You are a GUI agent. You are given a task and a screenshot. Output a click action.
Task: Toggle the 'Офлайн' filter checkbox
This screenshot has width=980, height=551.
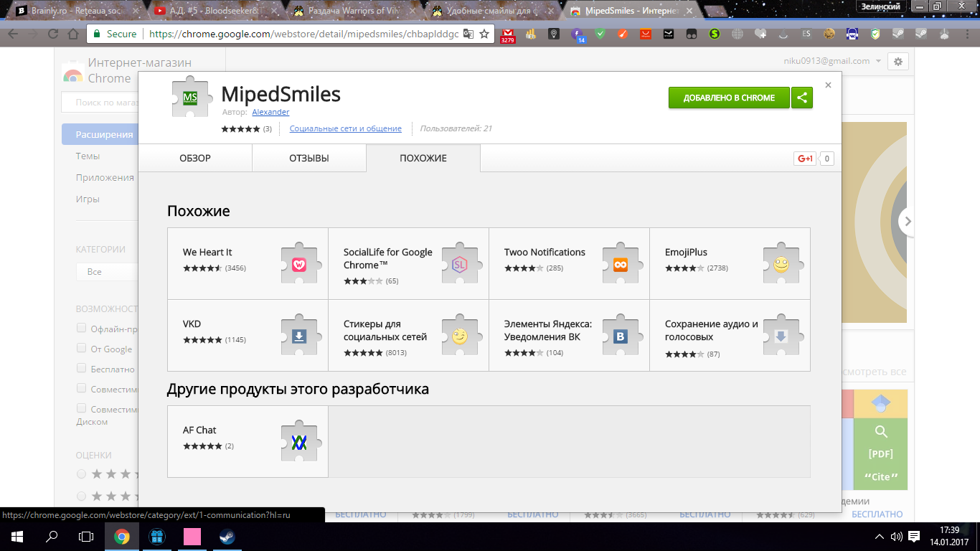81,329
